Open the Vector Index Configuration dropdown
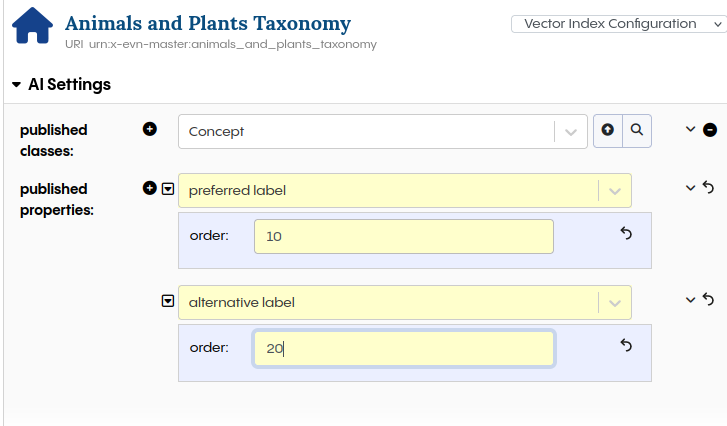The height and width of the screenshot is (426, 727). pyautogui.click(x=617, y=24)
